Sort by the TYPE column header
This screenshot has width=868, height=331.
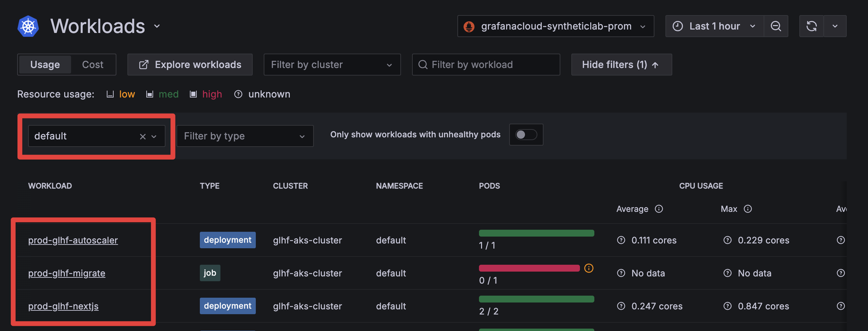click(x=210, y=186)
